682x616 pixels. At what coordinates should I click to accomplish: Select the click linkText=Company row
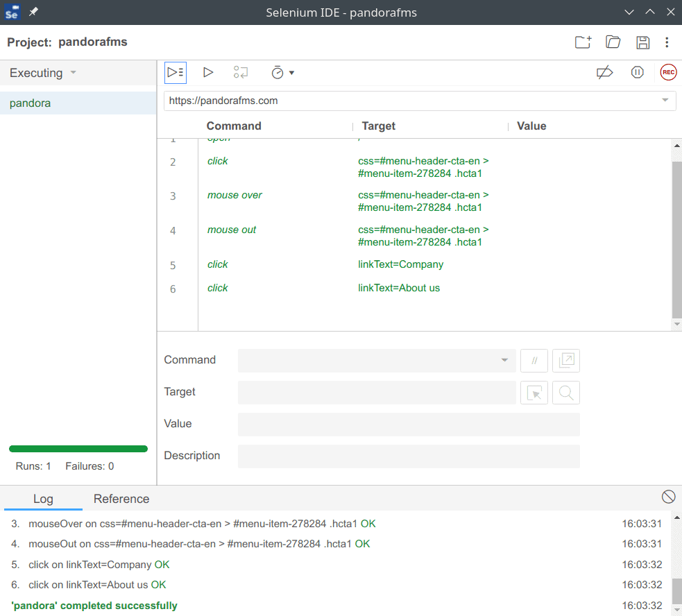point(414,264)
